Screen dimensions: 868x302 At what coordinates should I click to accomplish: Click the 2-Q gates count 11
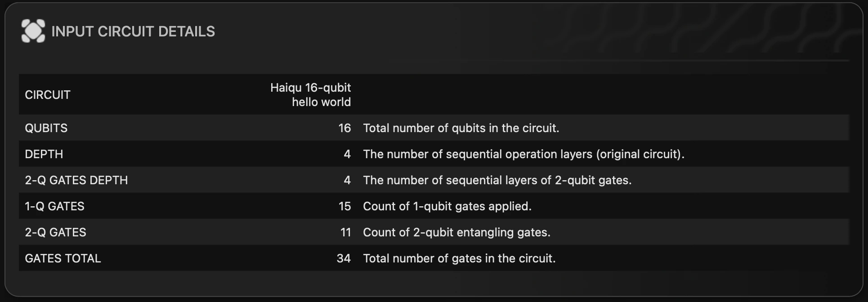click(x=346, y=232)
